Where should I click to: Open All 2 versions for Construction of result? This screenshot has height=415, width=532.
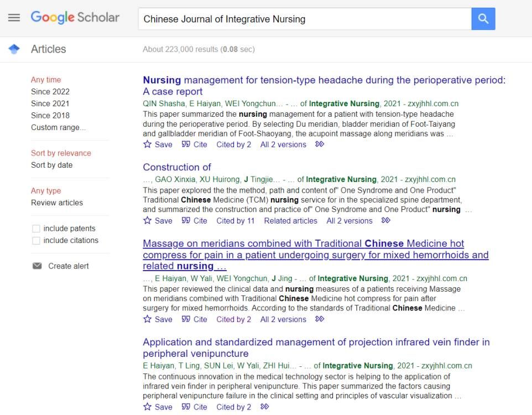coord(350,221)
